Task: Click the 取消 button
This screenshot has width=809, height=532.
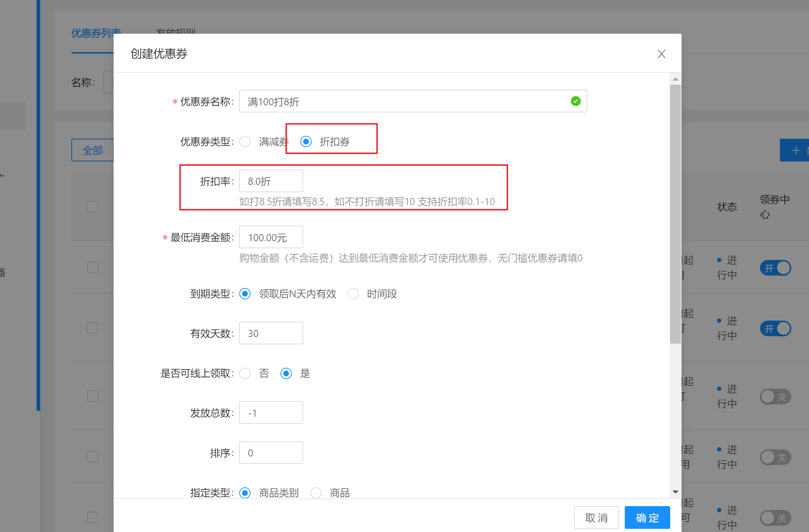Action: coord(596,518)
